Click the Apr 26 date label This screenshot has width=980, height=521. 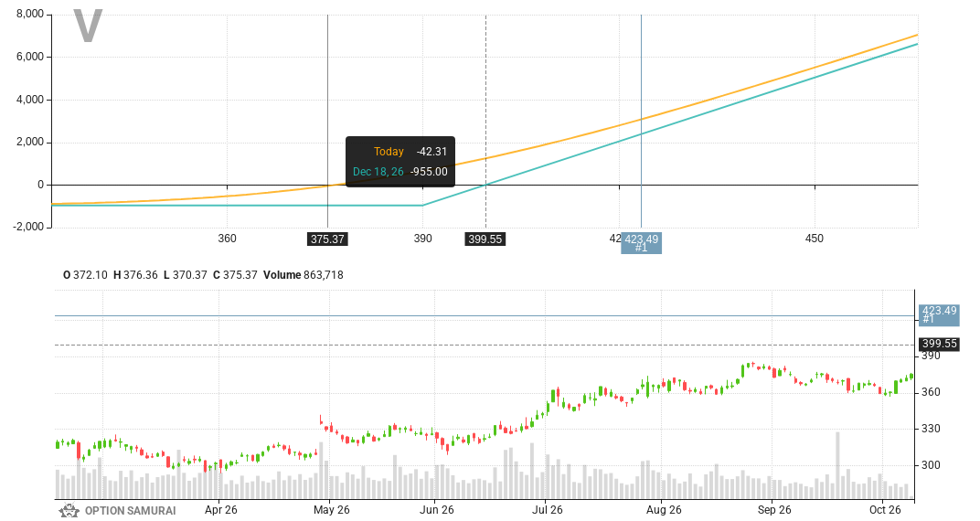pyautogui.click(x=220, y=510)
